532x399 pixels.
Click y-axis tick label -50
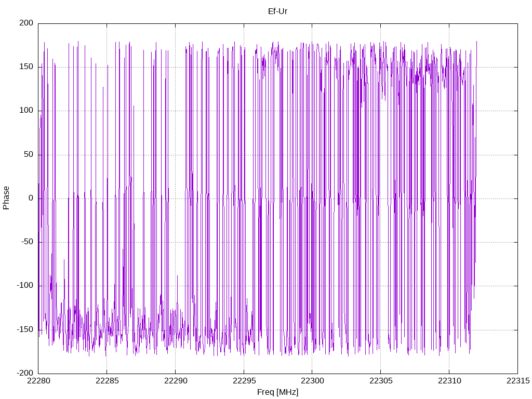(27, 242)
